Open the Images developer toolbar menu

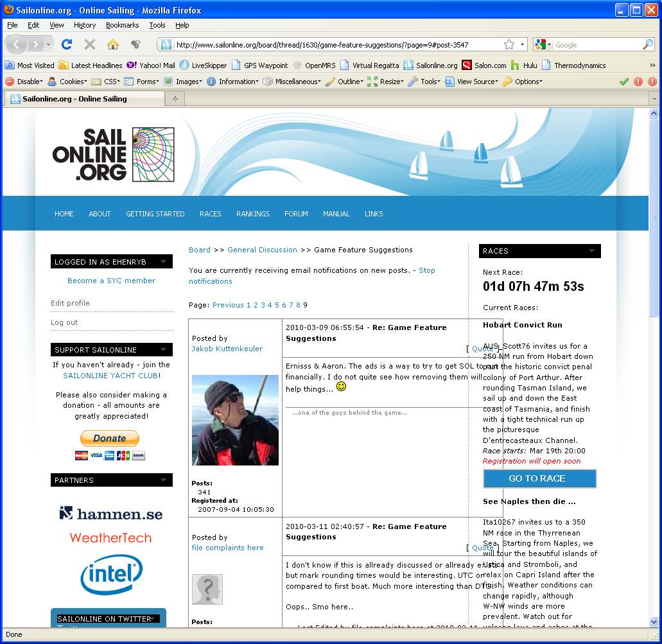183,82
